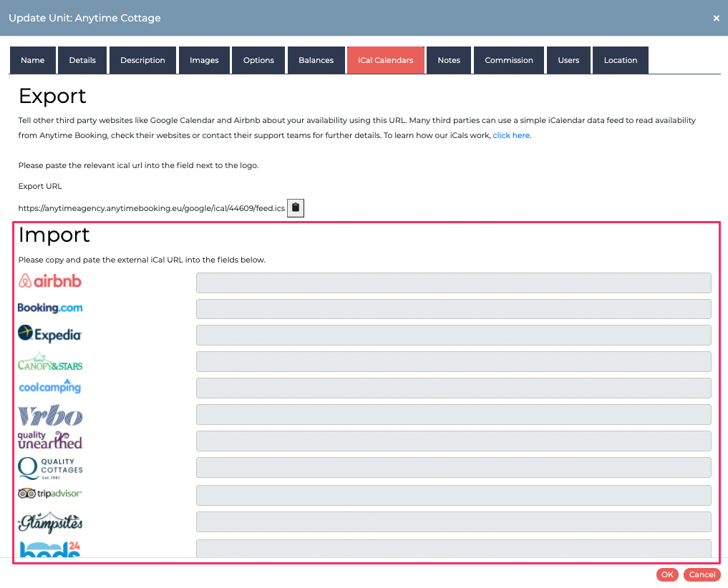Copy the export URL with clipboard icon
Image resolution: width=728 pixels, height=588 pixels.
(x=296, y=208)
